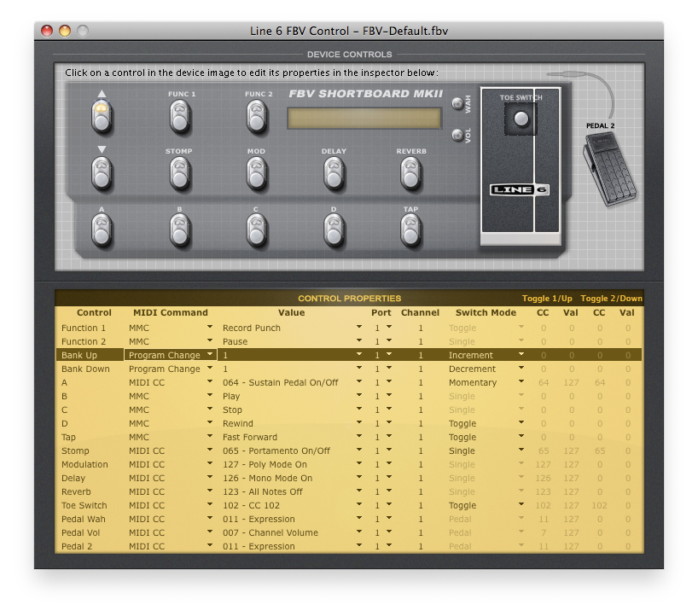
Task: Click the Switch Mode column header
Action: click(486, 312)
